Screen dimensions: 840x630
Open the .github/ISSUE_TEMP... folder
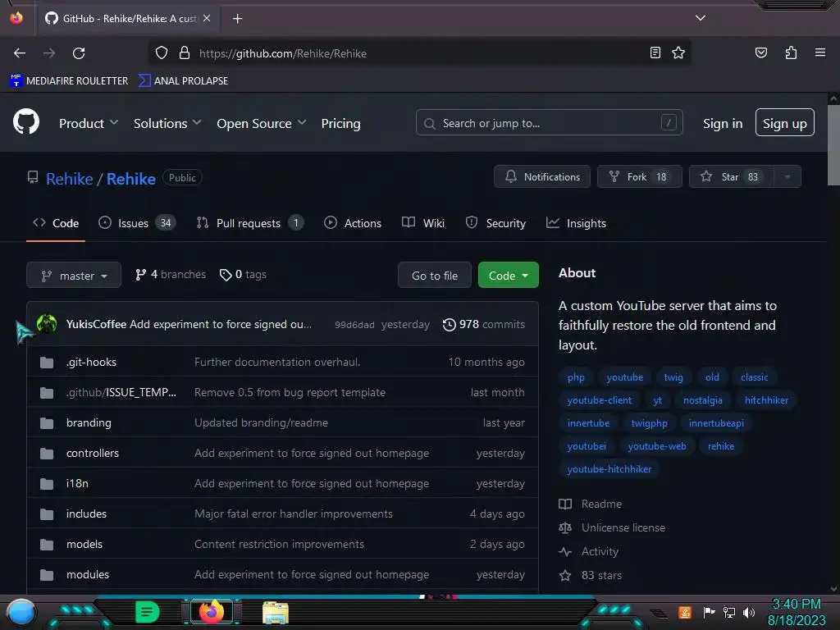click(x=121, y=392)
